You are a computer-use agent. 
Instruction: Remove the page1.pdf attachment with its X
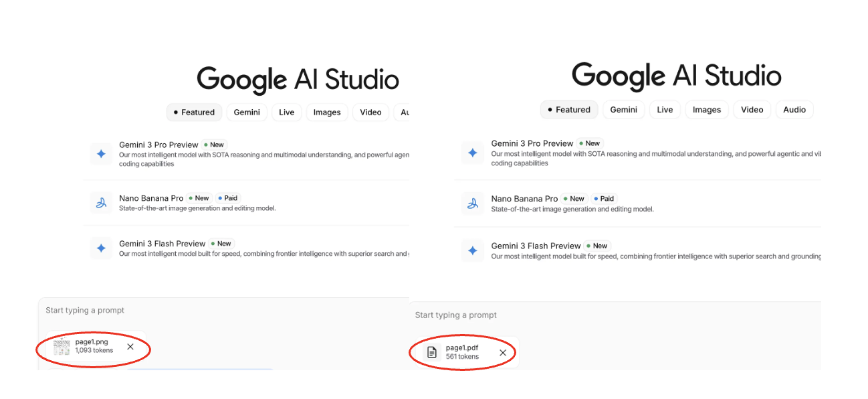pos(503,353)
